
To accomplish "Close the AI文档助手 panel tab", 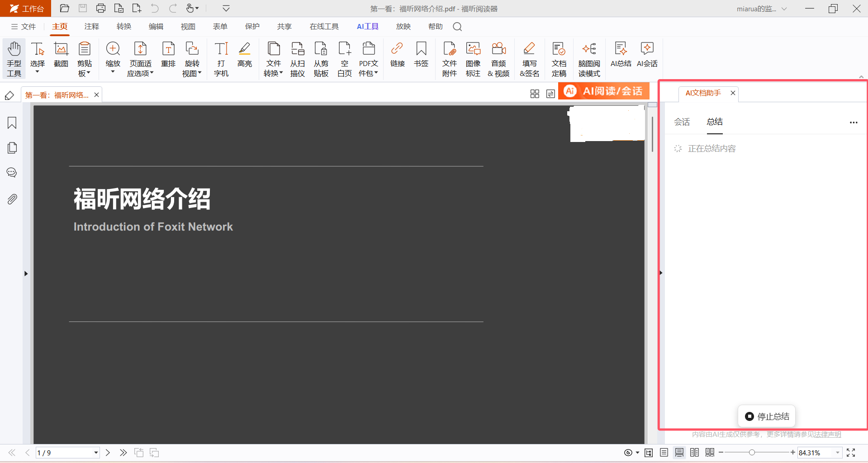I will pos(733,93).
